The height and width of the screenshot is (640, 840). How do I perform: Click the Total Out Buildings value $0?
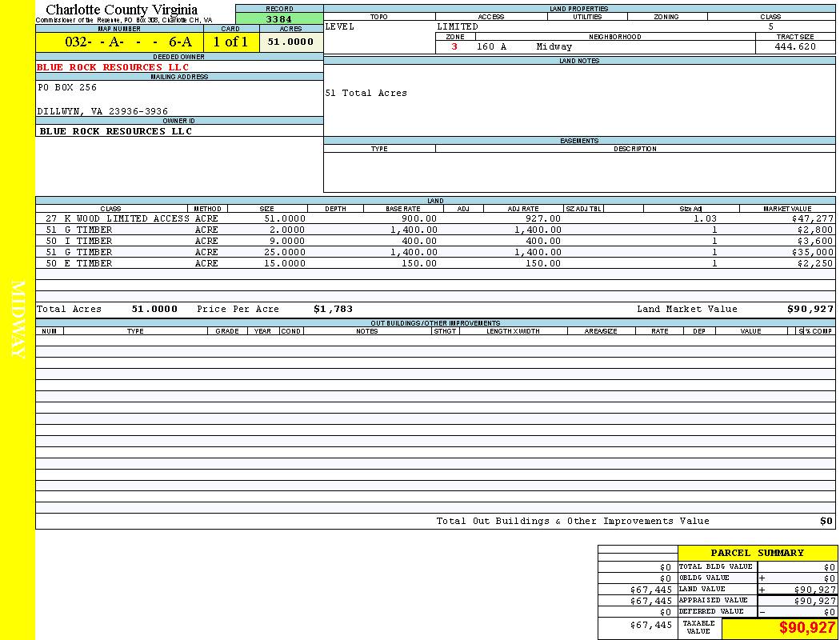826,521
